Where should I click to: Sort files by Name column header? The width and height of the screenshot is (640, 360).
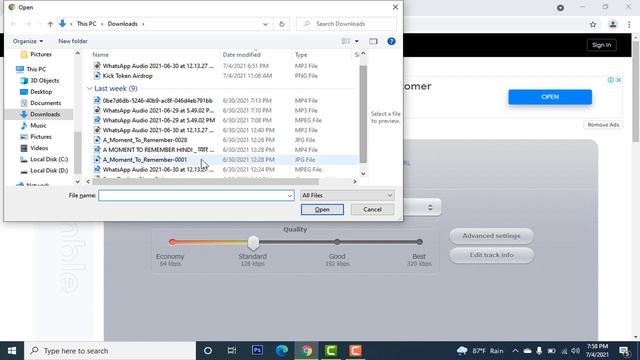(100, 55)
